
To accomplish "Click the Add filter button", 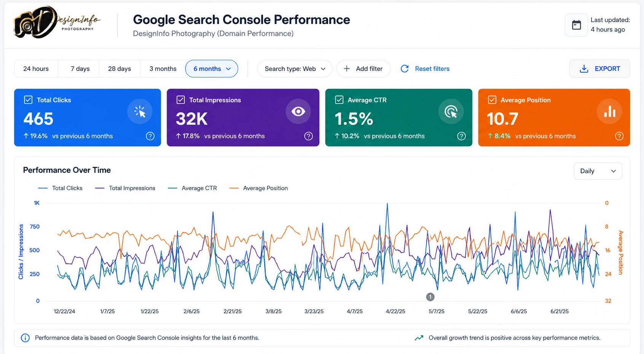I will coord(363,69).
